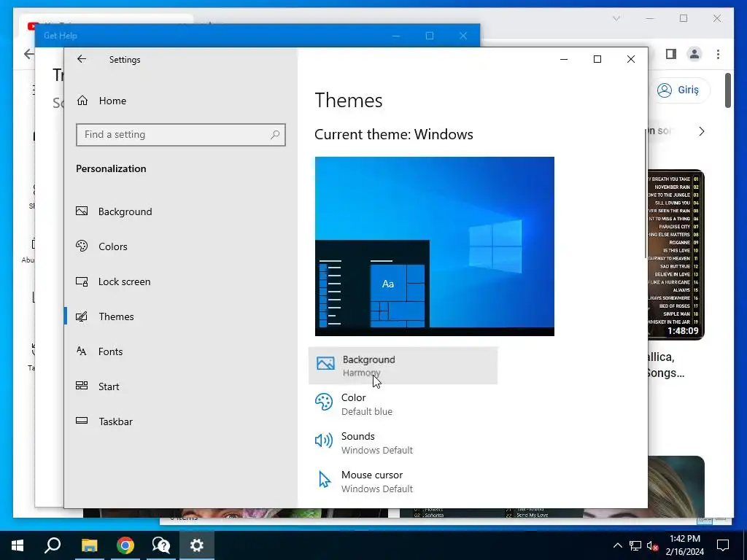Click the network tray icon
Screen dimensions: 747x560
coord(635,545)
